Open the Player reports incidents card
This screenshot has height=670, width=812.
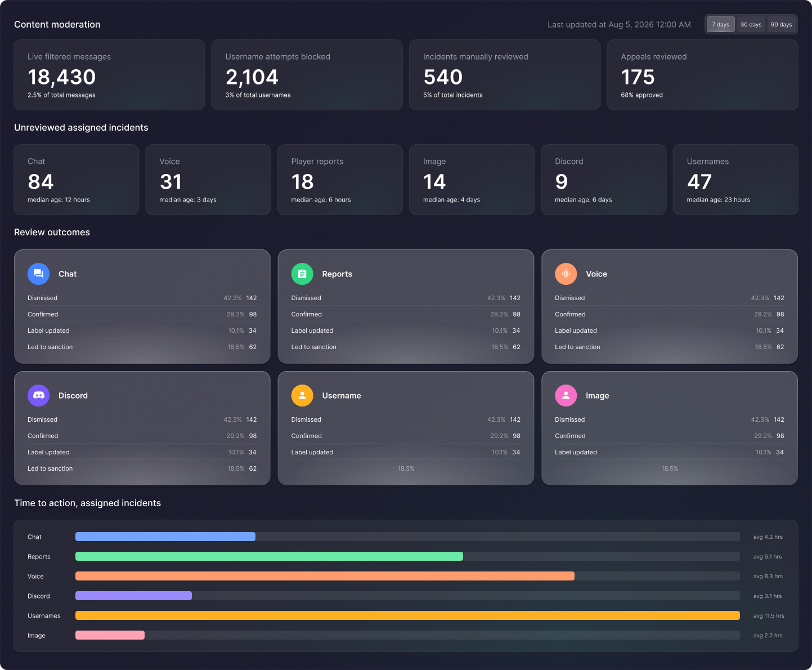(x=340, y=180)
